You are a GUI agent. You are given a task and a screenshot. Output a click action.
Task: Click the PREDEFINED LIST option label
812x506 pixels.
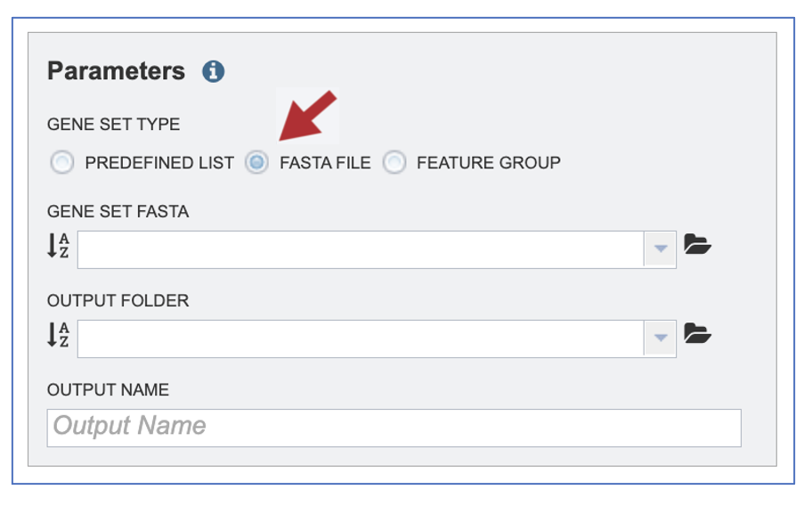point(159,163)
